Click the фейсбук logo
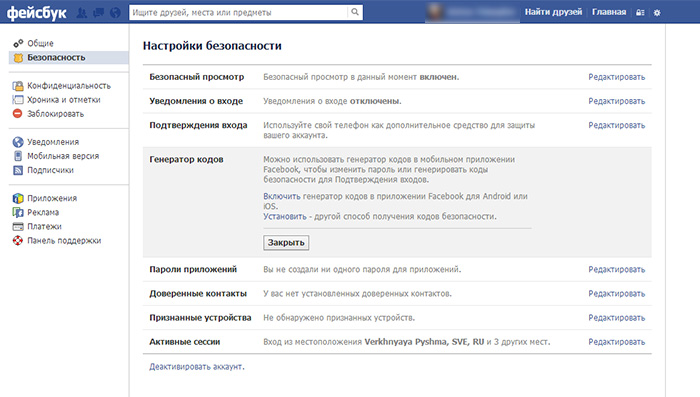The width and height of the screenshot is (700, 397). [x=37, y=13]
